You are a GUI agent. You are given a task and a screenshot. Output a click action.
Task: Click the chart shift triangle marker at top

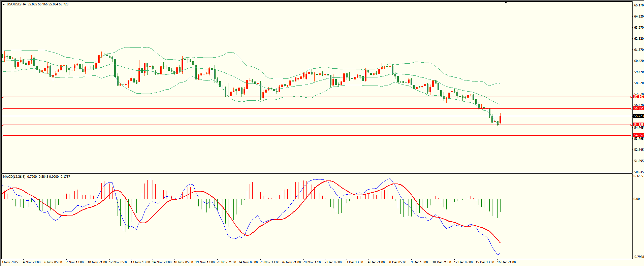(506, 2)
